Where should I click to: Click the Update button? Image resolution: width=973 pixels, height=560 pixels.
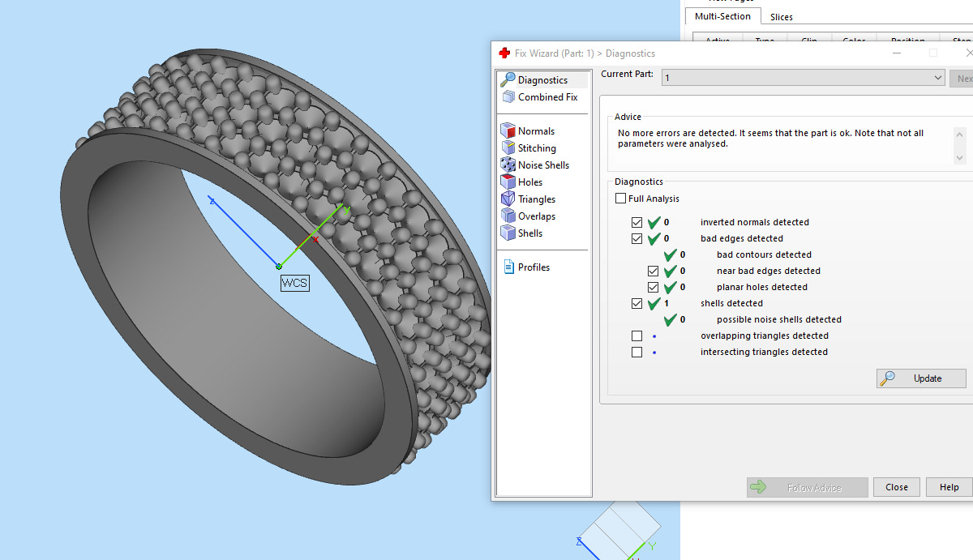tap(921, 378)
